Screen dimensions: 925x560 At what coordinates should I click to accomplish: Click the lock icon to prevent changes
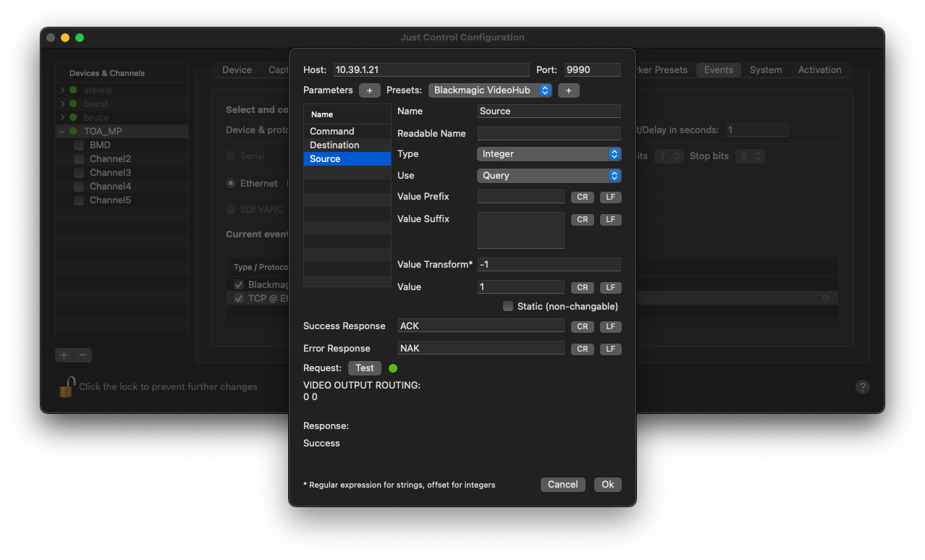(x=67, y=386)
